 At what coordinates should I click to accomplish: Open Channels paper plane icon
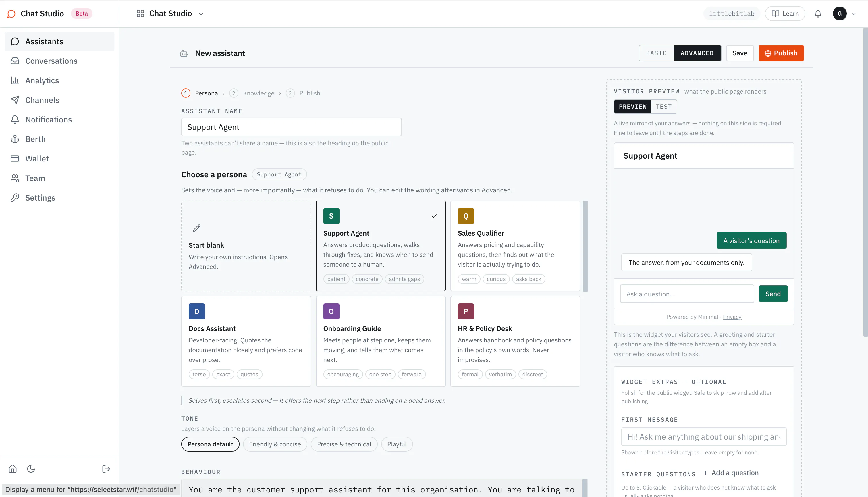coord(15,100)
